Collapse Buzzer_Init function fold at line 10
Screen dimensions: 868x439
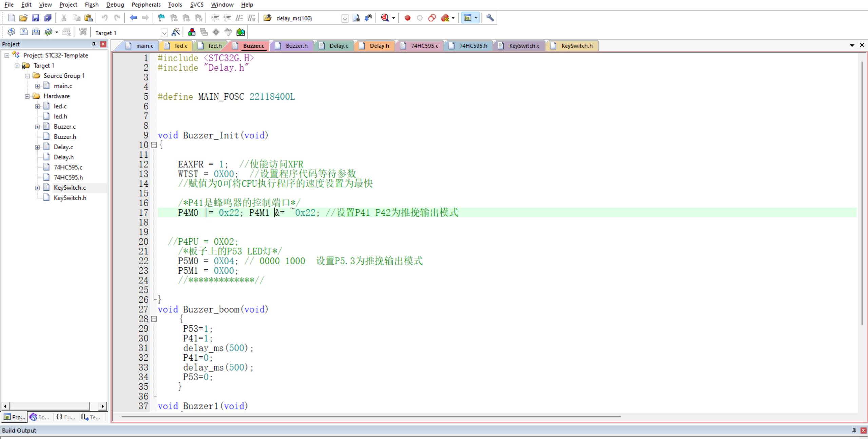pos(154,145)
